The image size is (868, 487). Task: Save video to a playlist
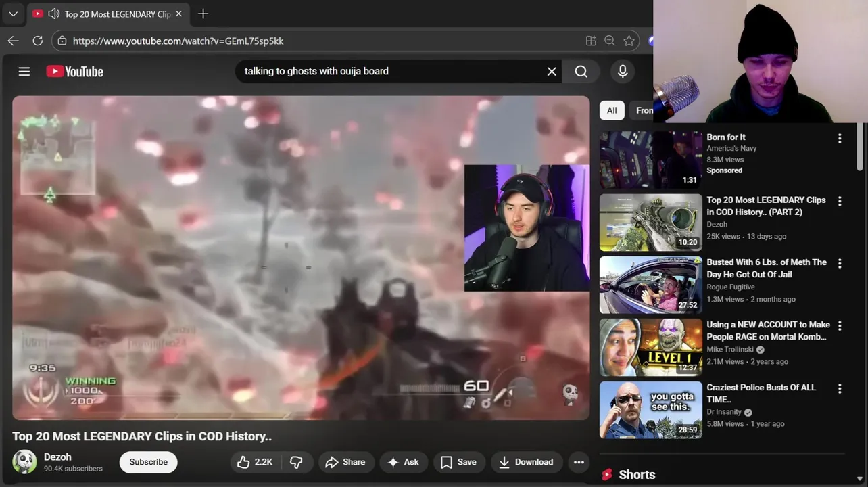459,462
